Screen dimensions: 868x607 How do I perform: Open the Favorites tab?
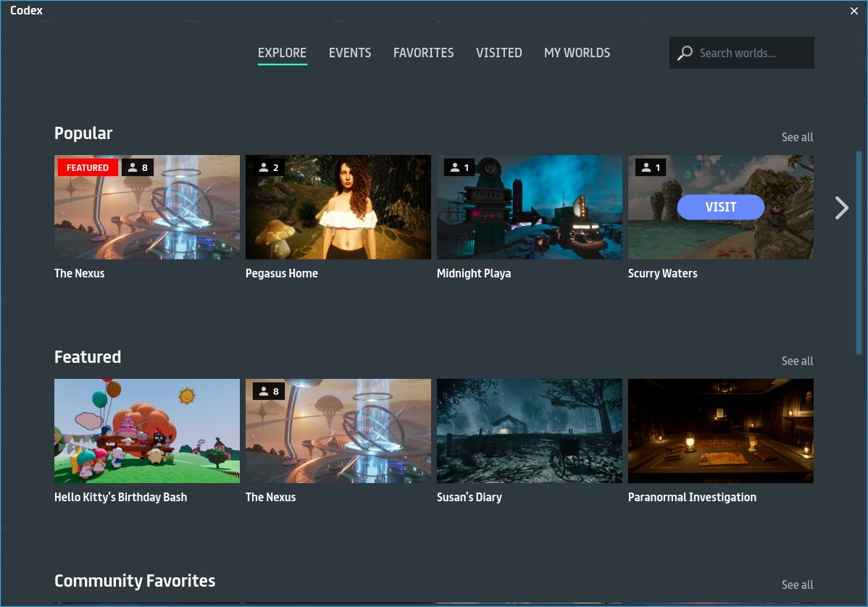(423, 53)
